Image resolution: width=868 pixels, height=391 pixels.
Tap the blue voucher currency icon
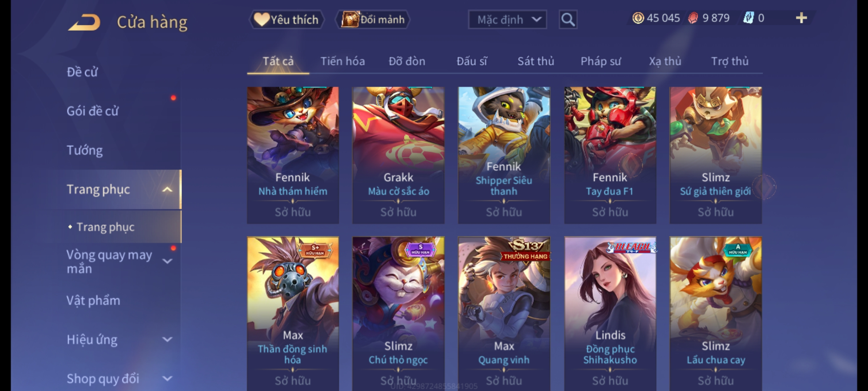tap(748, 18)
